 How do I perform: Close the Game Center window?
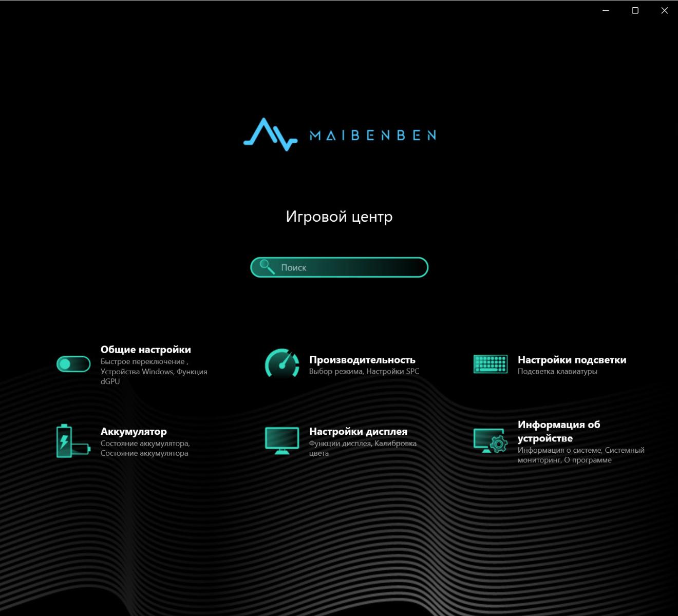(664, 10)
